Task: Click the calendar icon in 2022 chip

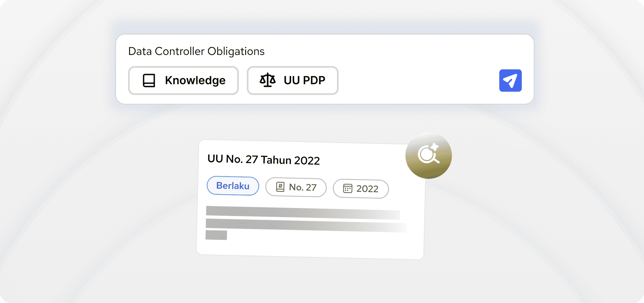Action: click(x=348, y=189)
